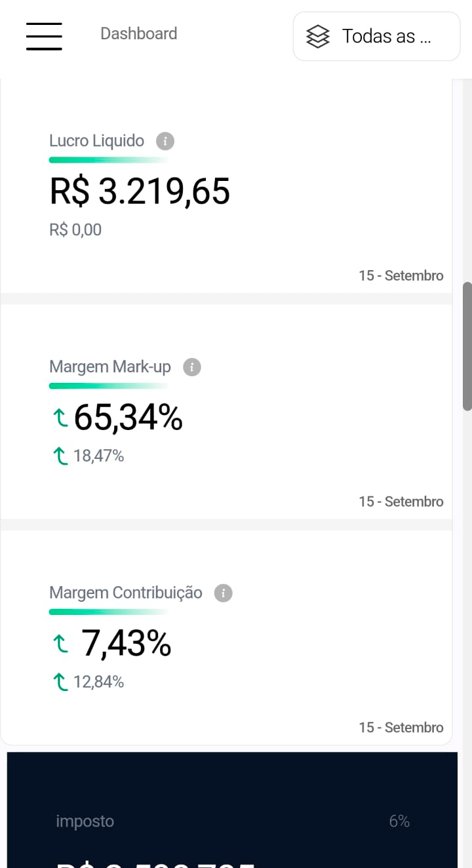Click the date label on Lucro Liquido card
Viewport: 472px width, 868px height.
tap(401, 275)
